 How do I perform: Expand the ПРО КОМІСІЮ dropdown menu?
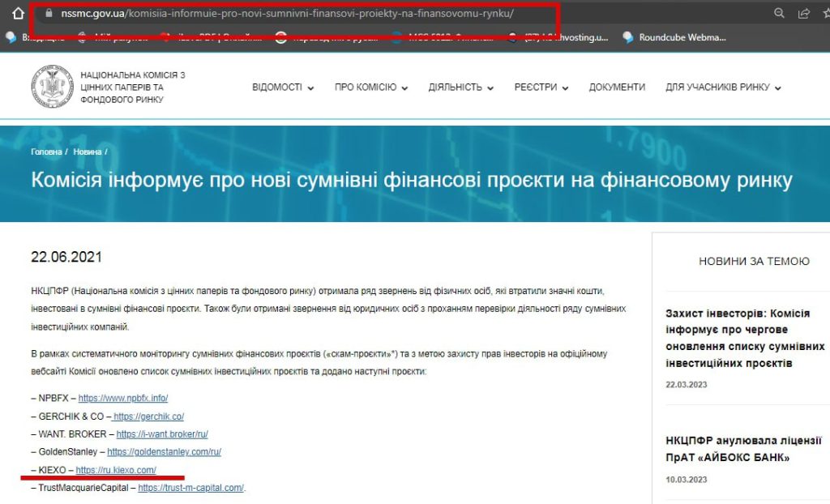click(371, 88)
